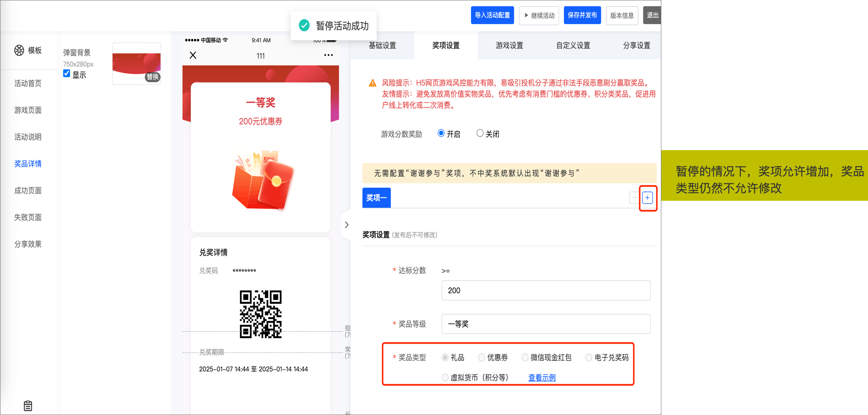Click the plus icon to add prize

coord(647,198)
